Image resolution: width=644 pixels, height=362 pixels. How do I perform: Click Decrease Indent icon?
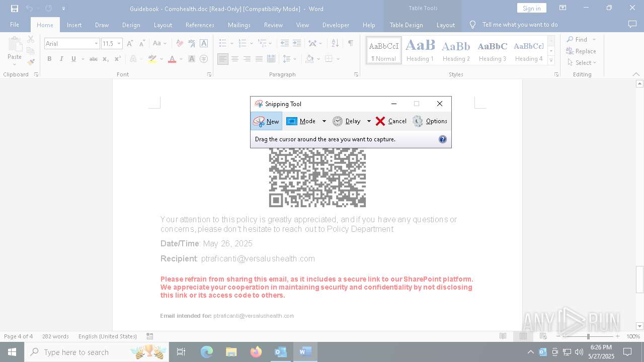point(285,44)
